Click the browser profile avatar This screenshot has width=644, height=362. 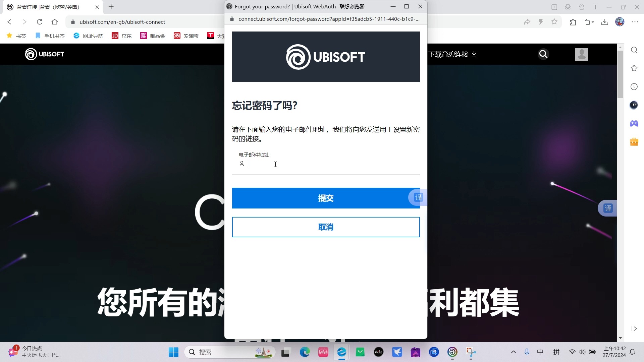620,22
